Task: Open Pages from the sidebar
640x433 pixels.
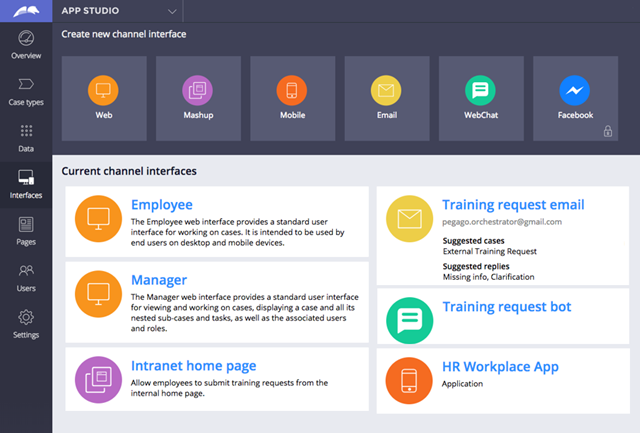Action: 26,230
